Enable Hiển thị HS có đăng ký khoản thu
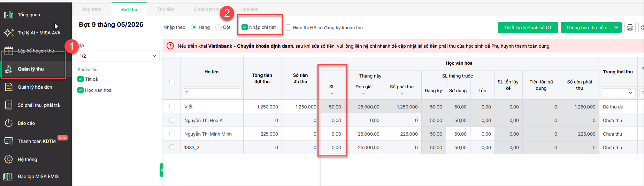The width and height of the screenshot is (644, 186). click(x=288, y=27)
